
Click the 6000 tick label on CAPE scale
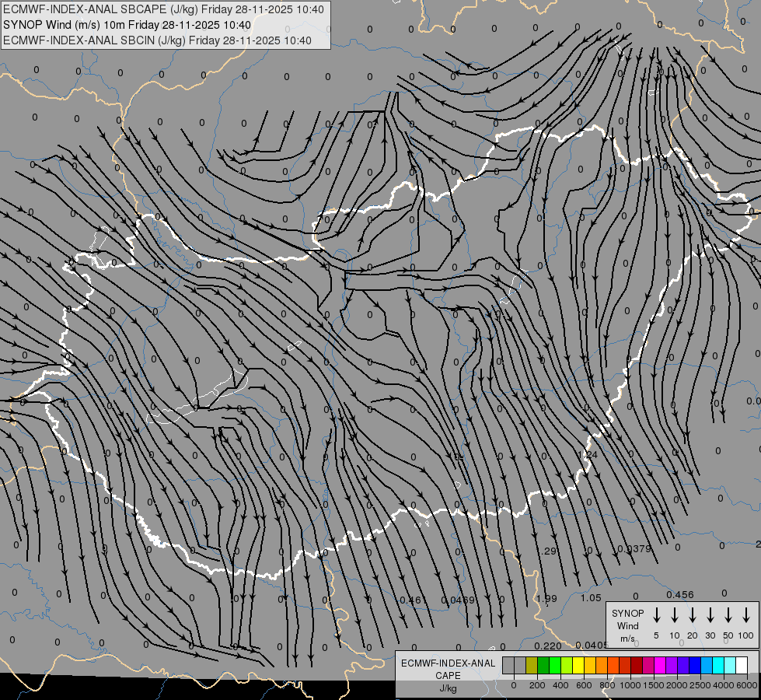click(747, 685)
